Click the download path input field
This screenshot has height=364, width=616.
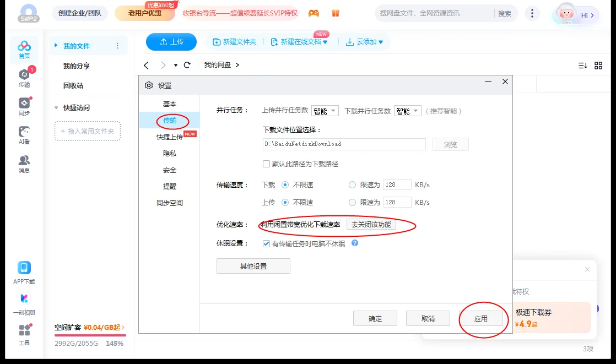[344, 144]
